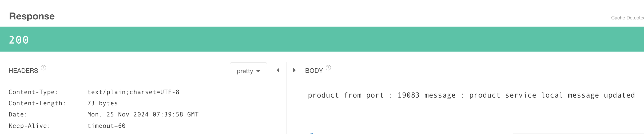Click the Response heading

tap(32, 16)
